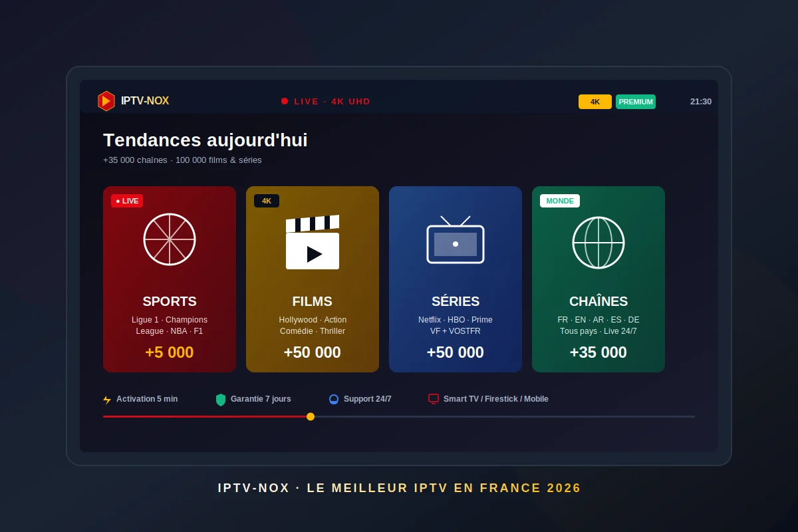Screen dimensions: 798x532
Task: Select the clapperboard icon on the Films card
Action: [313, 242]
